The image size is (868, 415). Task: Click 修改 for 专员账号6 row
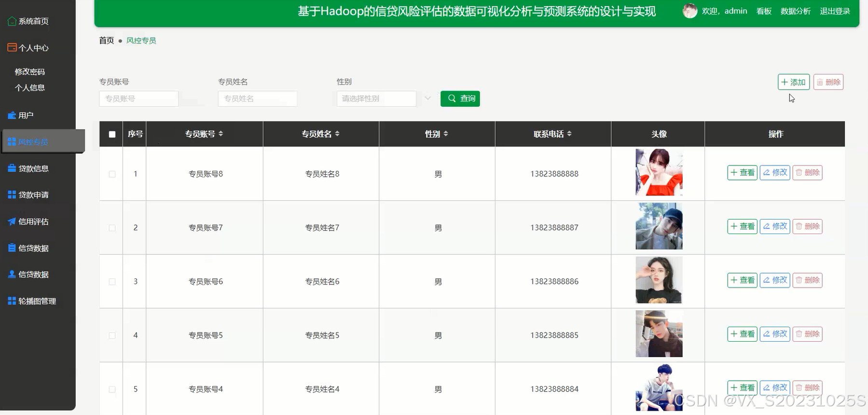(x=775, y=280)
